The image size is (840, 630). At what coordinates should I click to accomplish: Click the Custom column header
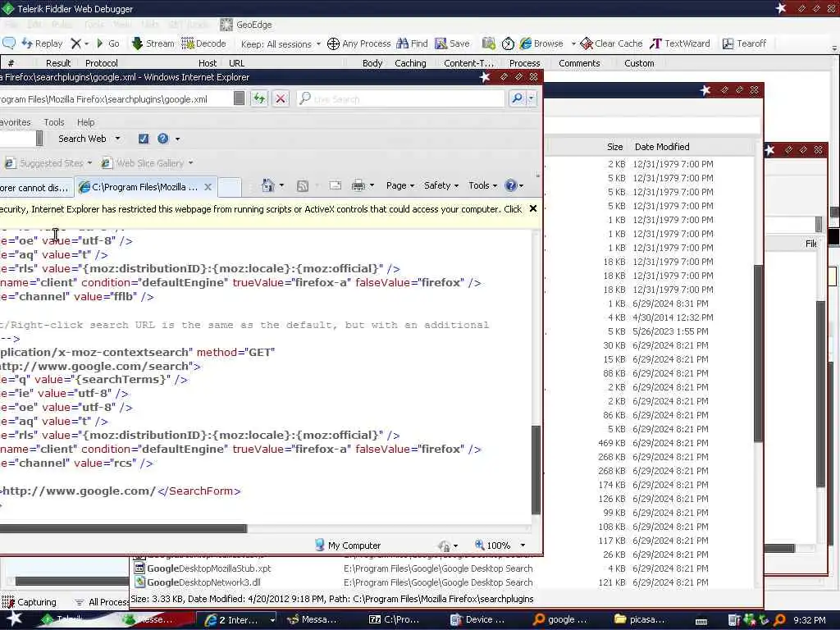pyautogui.click(x=639, y=63)
